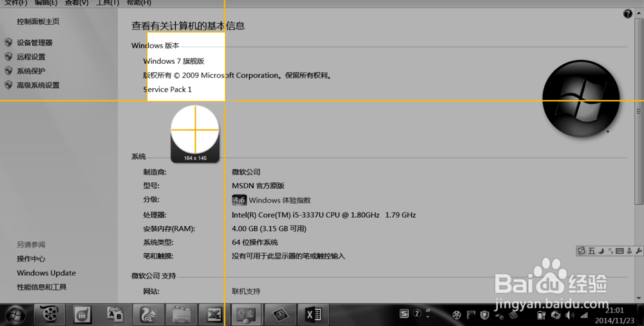644x326 pixels.
Task: Click the user account icon on IME bar
Action: point(629,251)
